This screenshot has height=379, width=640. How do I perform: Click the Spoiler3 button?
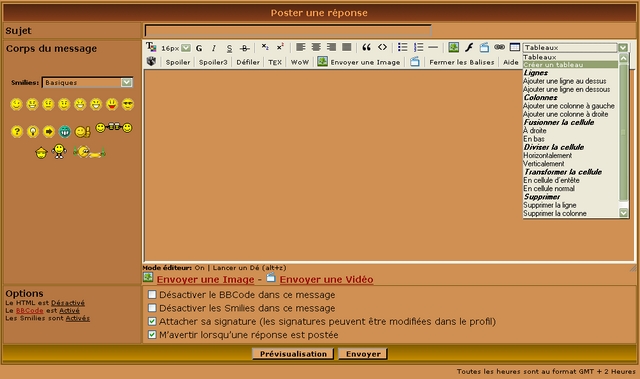click(213, 62)
